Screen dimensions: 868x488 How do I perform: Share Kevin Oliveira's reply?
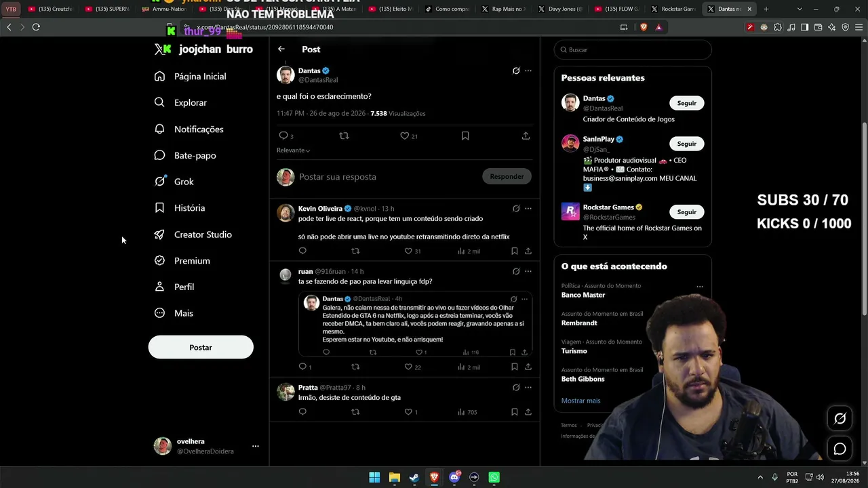click(x=528, y=251)
